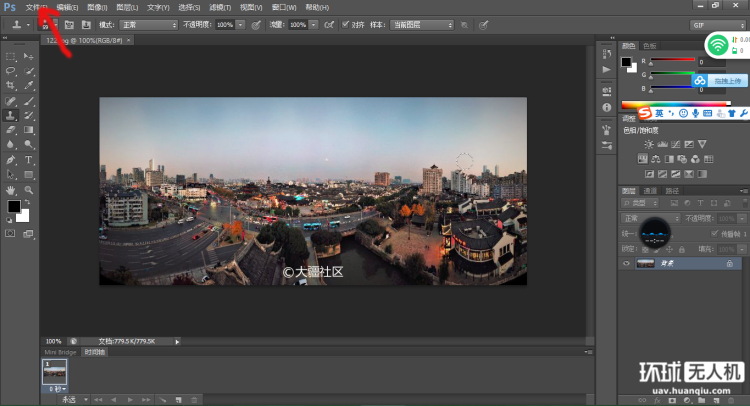
Task: Select the Crop tool
Action: (x=11, y=86)
